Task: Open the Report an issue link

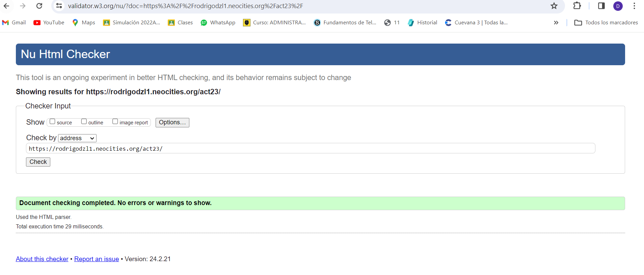Action: [97, 259]
